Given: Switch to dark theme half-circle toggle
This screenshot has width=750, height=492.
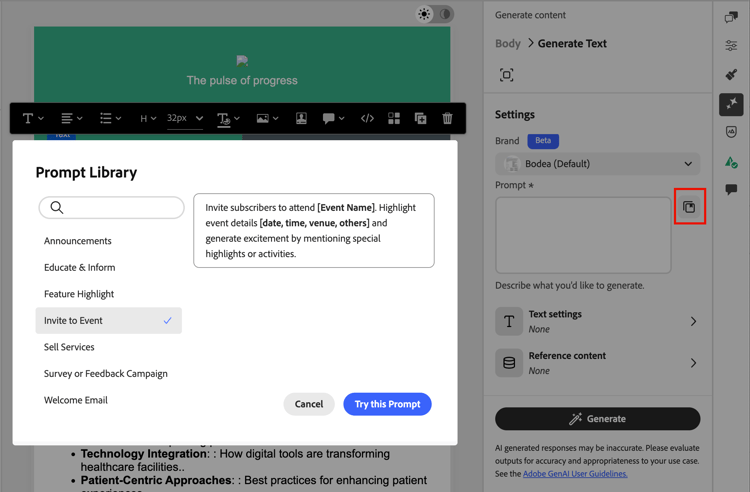Looking at the screenshot, I should coord(445,14).
